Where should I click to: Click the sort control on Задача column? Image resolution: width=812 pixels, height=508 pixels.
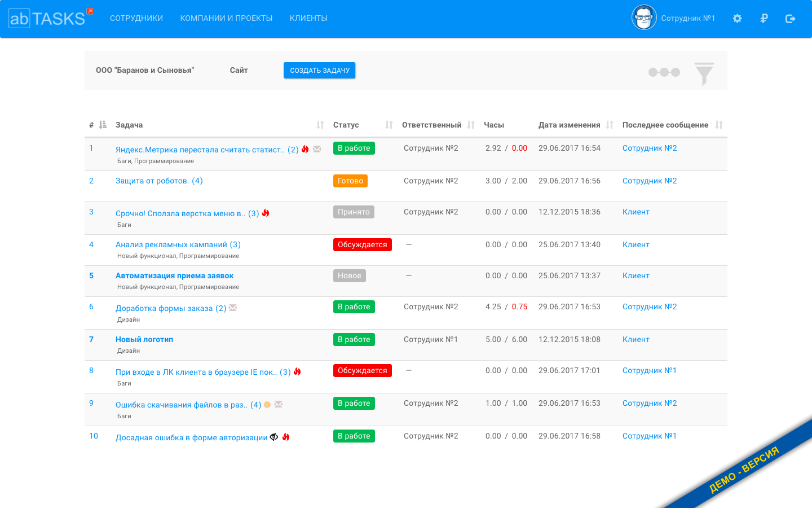321,124
